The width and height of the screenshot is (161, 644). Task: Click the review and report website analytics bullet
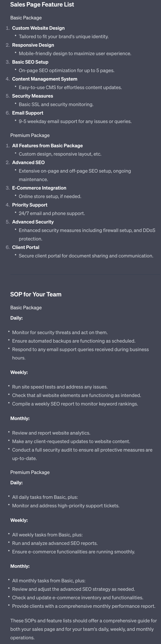click(51, 433)
